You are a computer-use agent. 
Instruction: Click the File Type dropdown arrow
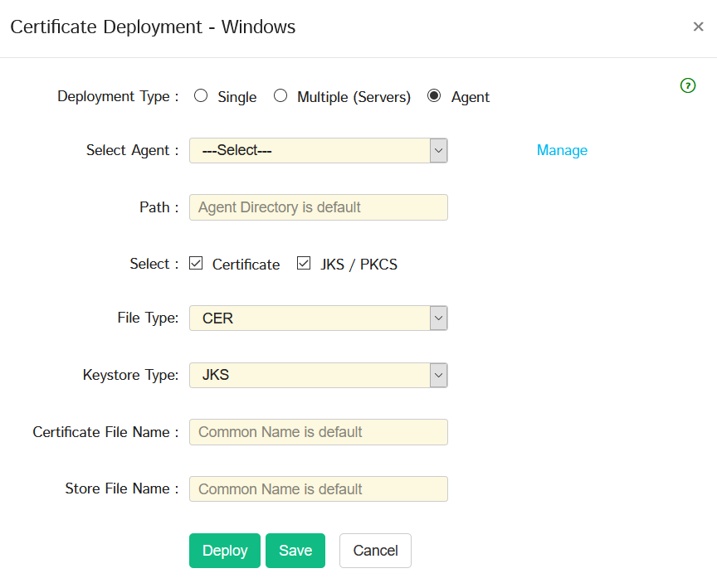pos(439,318)
